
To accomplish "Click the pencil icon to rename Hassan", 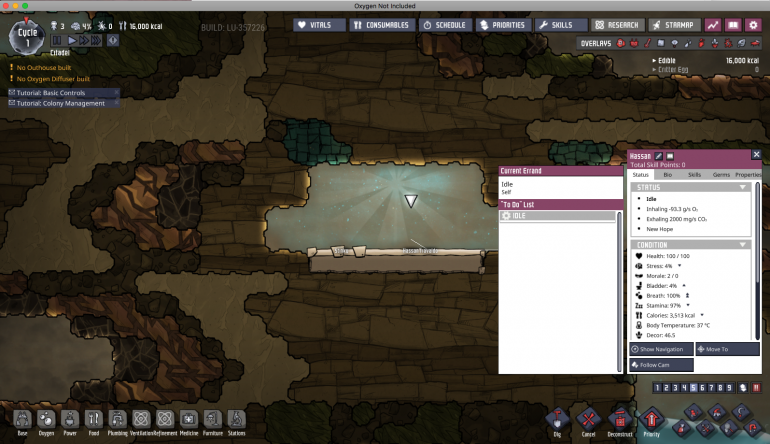I will tap(659, 156).
